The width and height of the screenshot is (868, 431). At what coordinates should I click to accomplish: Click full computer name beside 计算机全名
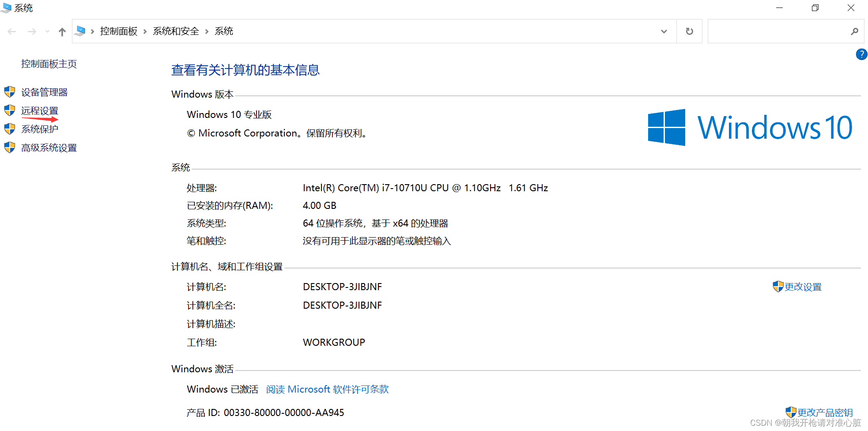click(x=342, y=306)
